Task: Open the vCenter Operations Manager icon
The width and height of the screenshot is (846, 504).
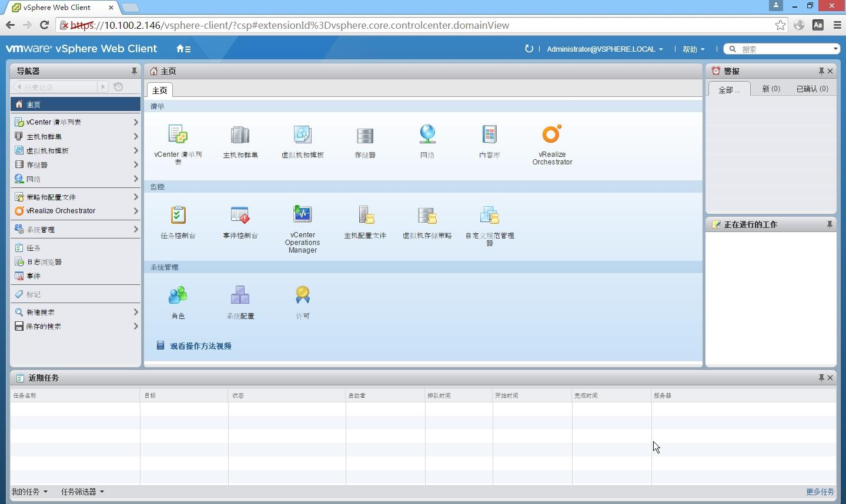Action: [303, 214]
